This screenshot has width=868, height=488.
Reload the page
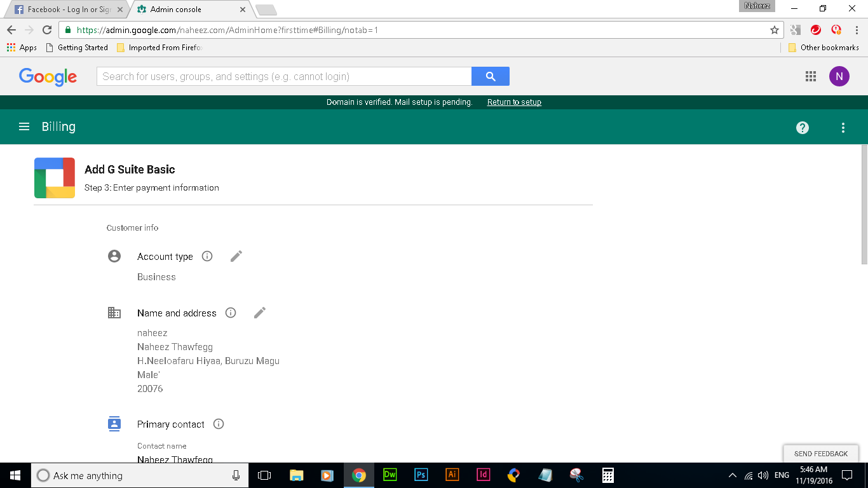pos(46,30)
